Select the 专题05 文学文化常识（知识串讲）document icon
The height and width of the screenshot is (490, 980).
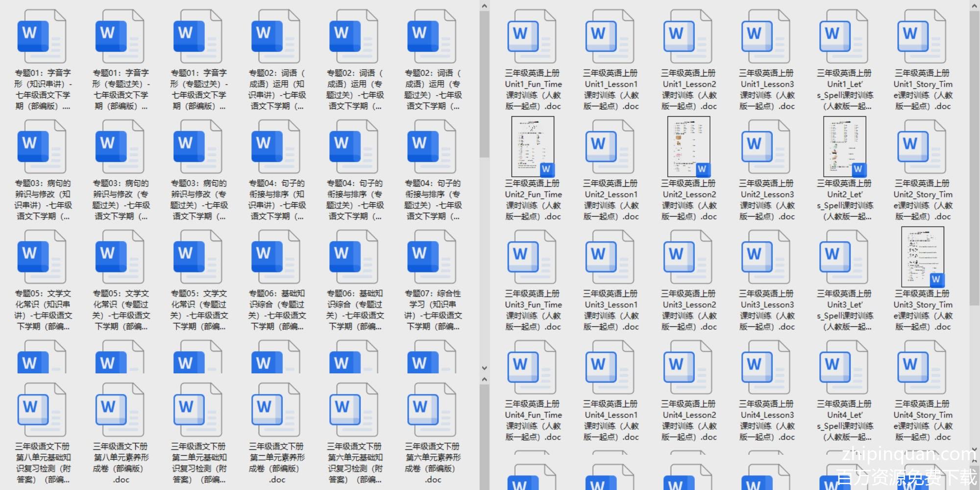click(42, 257)
